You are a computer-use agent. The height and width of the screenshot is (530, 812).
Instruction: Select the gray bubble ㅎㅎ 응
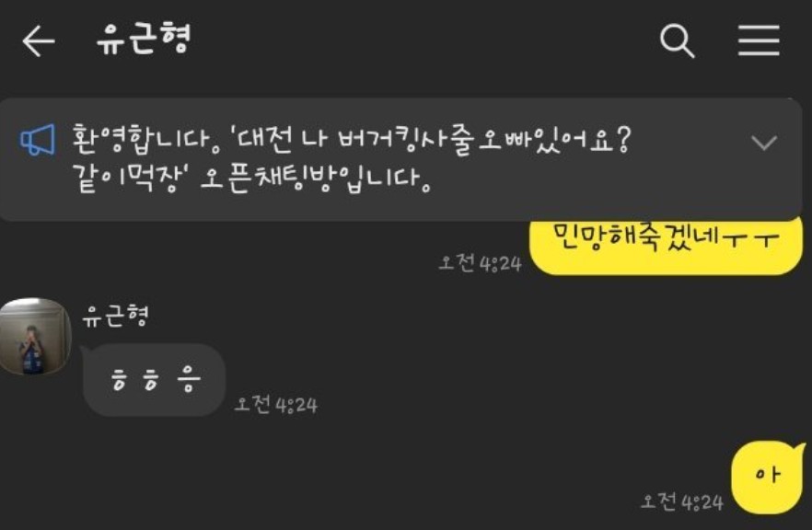click(155, 380)
